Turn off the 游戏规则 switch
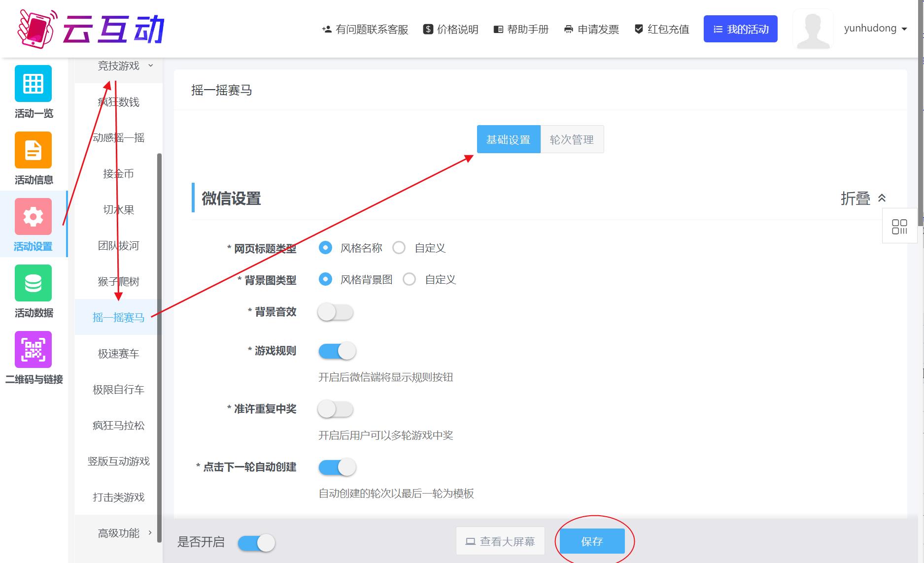 pos(337,351)
